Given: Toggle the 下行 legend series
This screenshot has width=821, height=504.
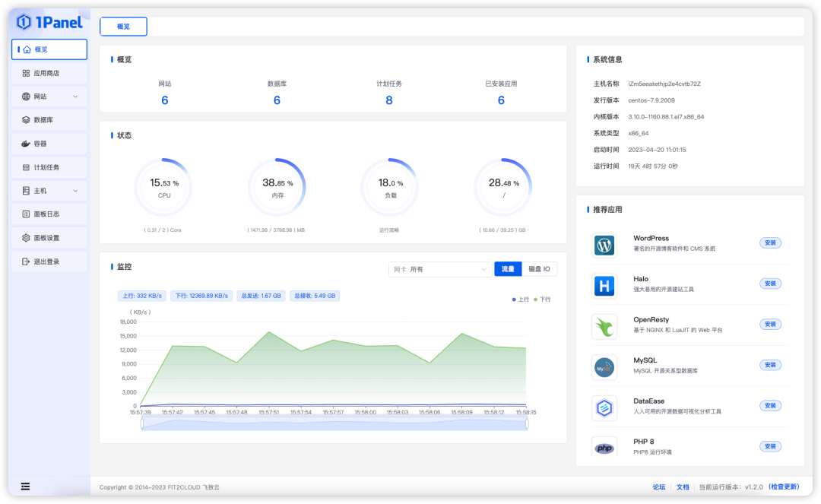Looking at the screenshot, I should [542, 300].
